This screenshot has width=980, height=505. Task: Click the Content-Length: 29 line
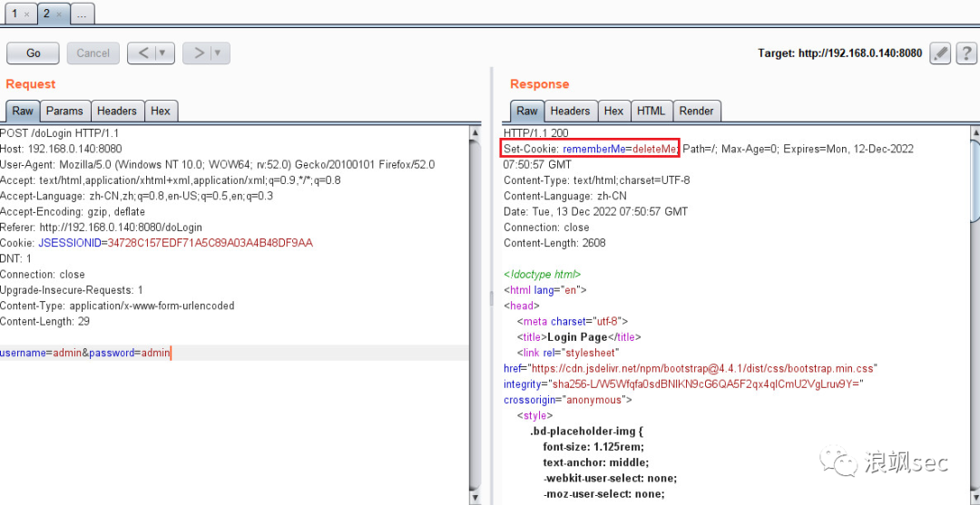45,322
